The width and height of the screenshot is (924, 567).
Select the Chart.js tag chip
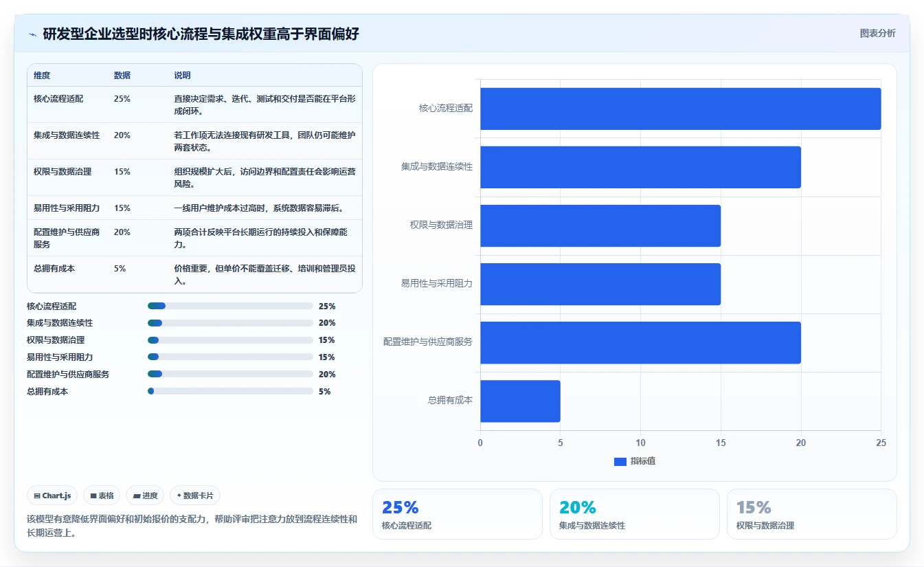point(52,496)
